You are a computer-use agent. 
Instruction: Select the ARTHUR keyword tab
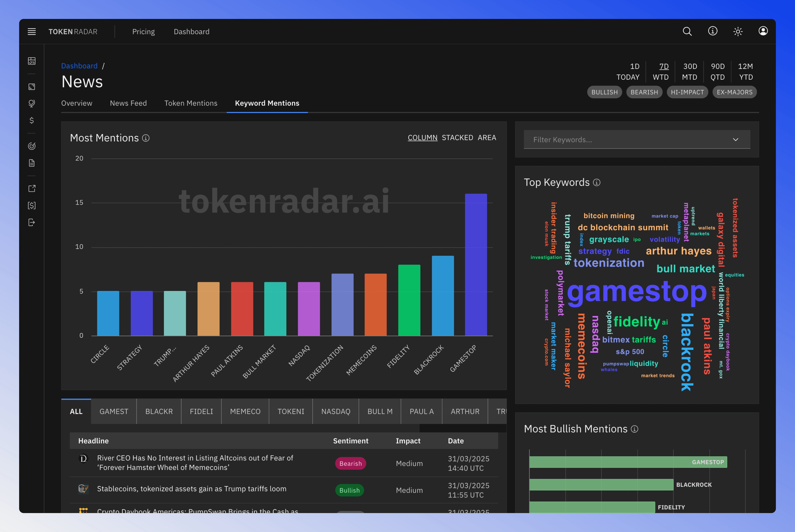pos(465,412)
